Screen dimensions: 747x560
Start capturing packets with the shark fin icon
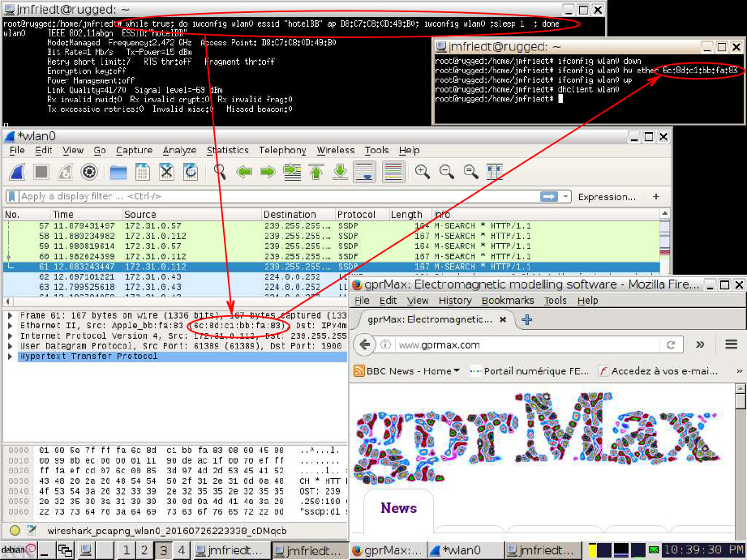pyautogui.click(x=17, y=172)
